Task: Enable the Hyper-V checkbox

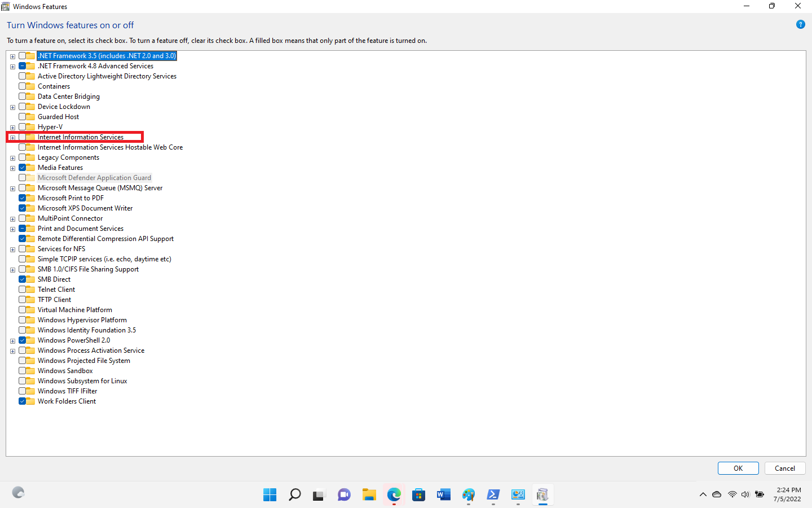Action: click(22, 127)
